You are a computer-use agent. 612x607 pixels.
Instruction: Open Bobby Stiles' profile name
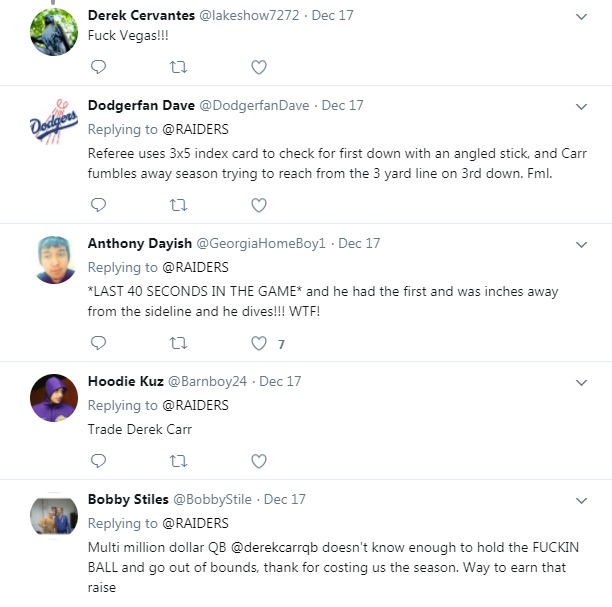[x=127, y=499]
